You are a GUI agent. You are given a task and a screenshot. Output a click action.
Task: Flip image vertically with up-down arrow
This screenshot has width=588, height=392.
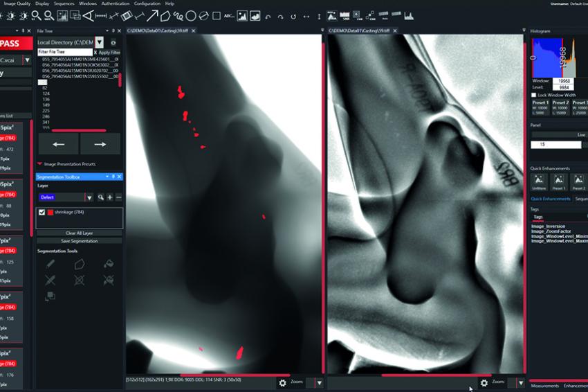319,17
